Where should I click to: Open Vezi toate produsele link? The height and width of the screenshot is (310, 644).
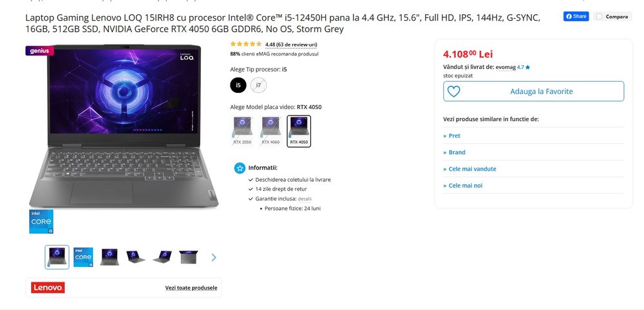click(191, 288)
